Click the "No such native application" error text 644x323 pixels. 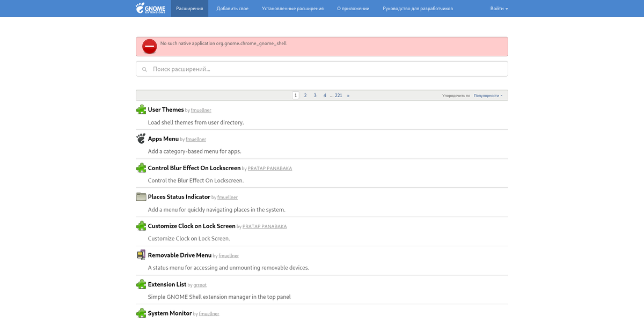[223, 43]
